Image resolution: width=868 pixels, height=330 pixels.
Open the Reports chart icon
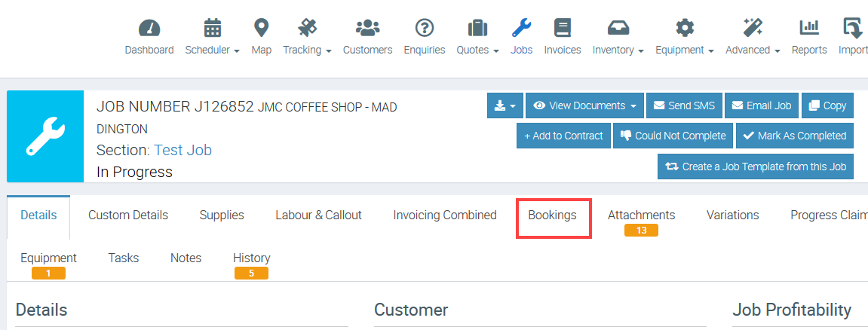coord(809,29)
